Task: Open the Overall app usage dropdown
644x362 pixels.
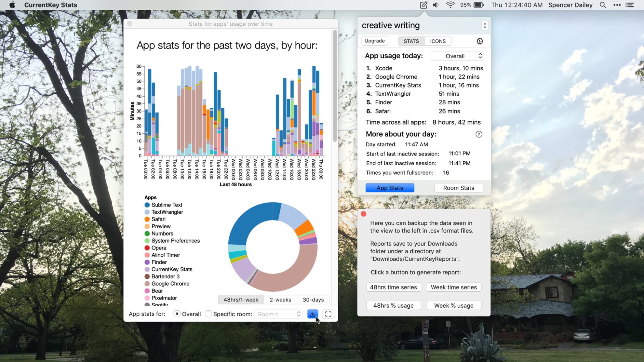Action: pyautogui.click(x=457, y=56)
